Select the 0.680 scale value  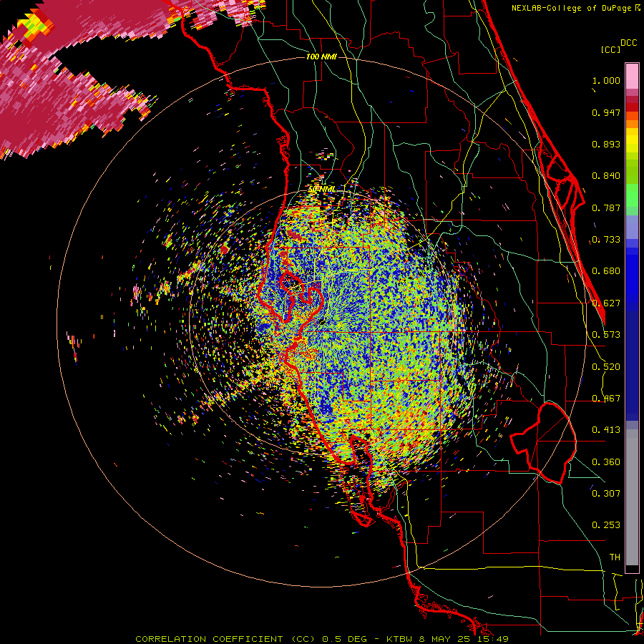tap(606, 271)
